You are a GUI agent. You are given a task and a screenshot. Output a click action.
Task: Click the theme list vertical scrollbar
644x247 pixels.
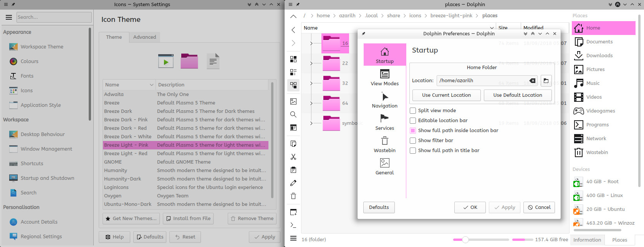coord(272,140)
